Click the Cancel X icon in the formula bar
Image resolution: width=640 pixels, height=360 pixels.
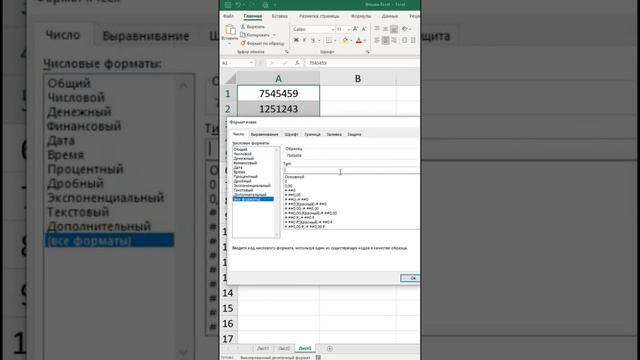click(272, 63)
